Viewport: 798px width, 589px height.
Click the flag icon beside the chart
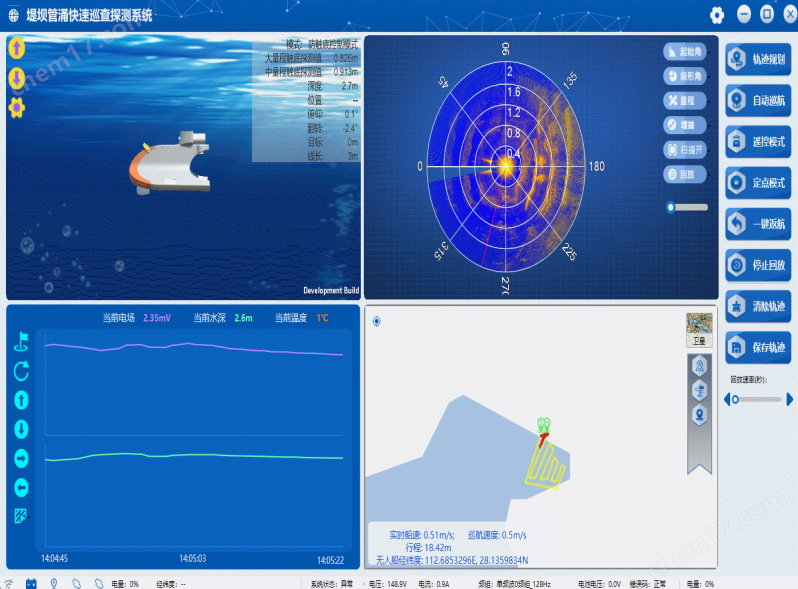[x=21, y=341]
